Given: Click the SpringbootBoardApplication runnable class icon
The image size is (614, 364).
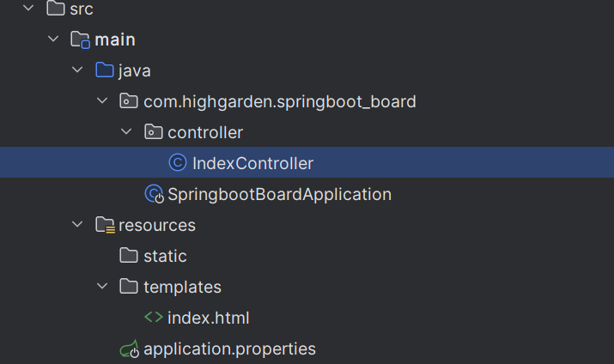Looking at the screenshot, I should tap(154, 194).
